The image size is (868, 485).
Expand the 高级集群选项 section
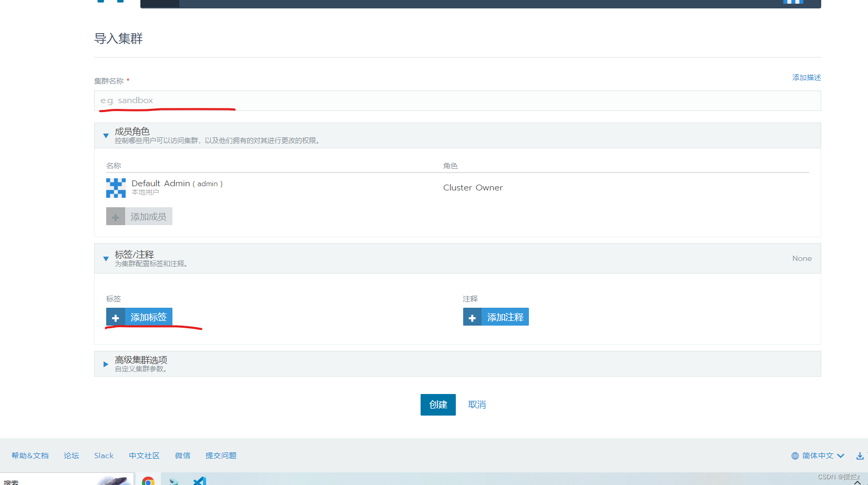106,364
